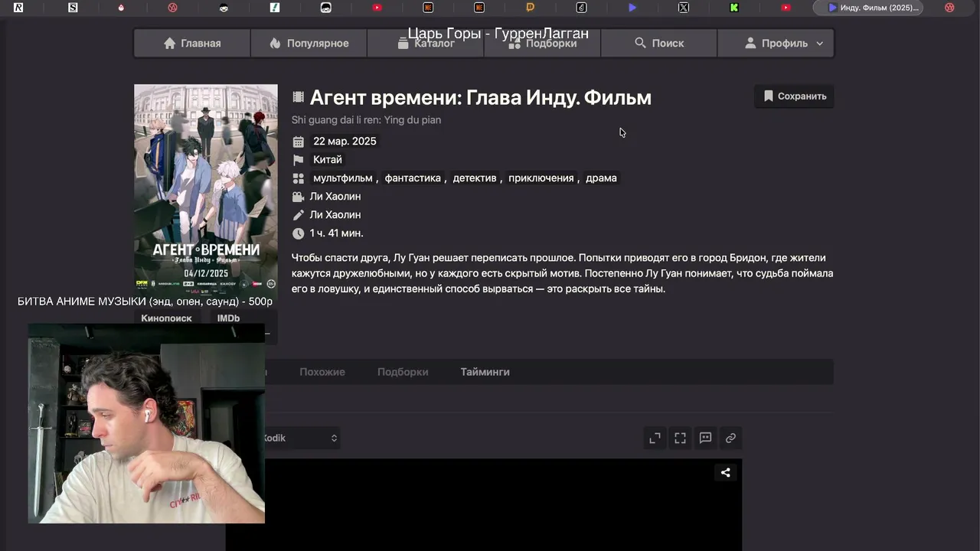Select the фантастика genre tag
This screenshot has width=980, height=551.
point(413,178)
